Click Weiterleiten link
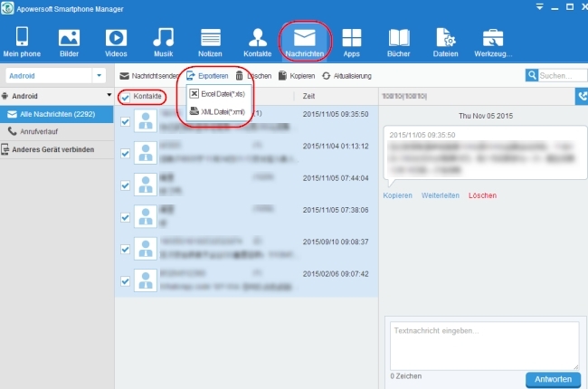 point(441,195)
